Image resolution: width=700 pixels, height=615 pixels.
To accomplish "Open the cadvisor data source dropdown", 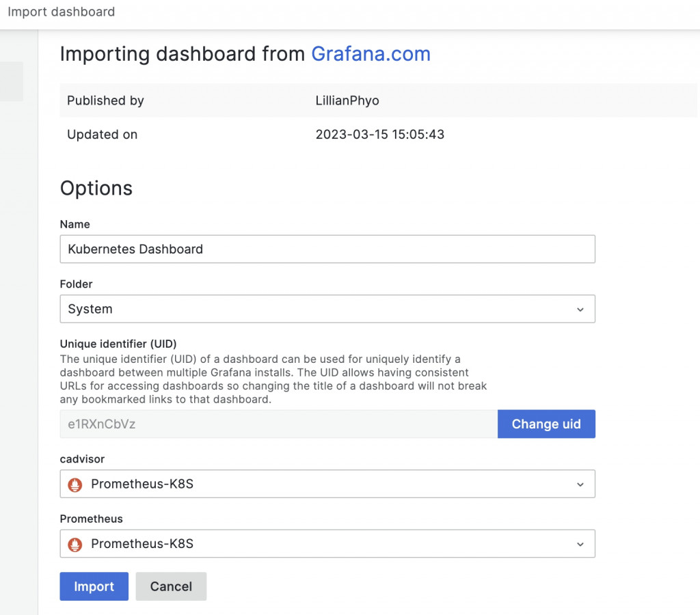I will (327, 484).
